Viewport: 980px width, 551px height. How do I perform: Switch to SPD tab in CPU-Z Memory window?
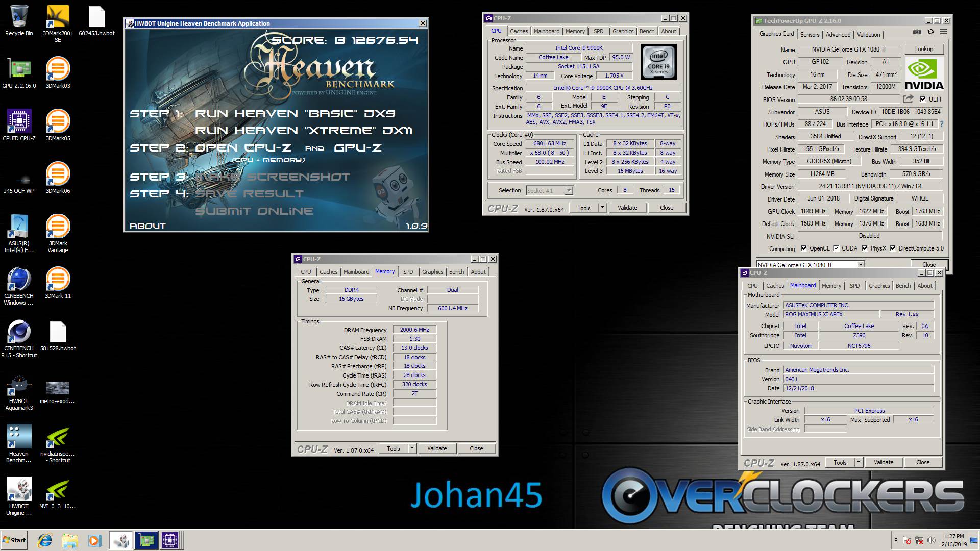(408, 272)
